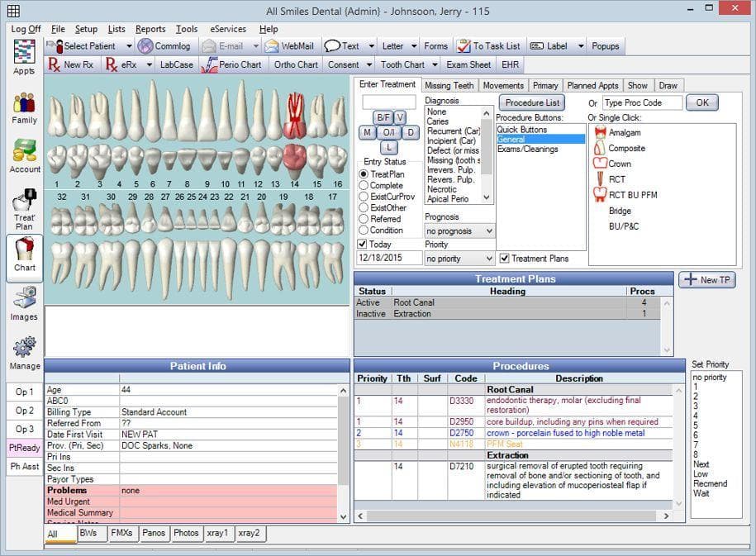Expand the Letter dropdown arrow

point(414,45)
